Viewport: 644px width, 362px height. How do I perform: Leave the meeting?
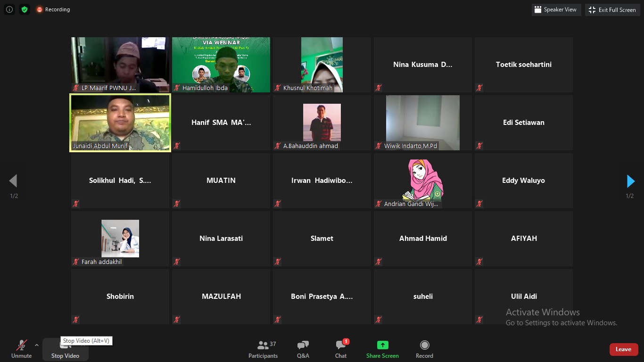(623, 349)
